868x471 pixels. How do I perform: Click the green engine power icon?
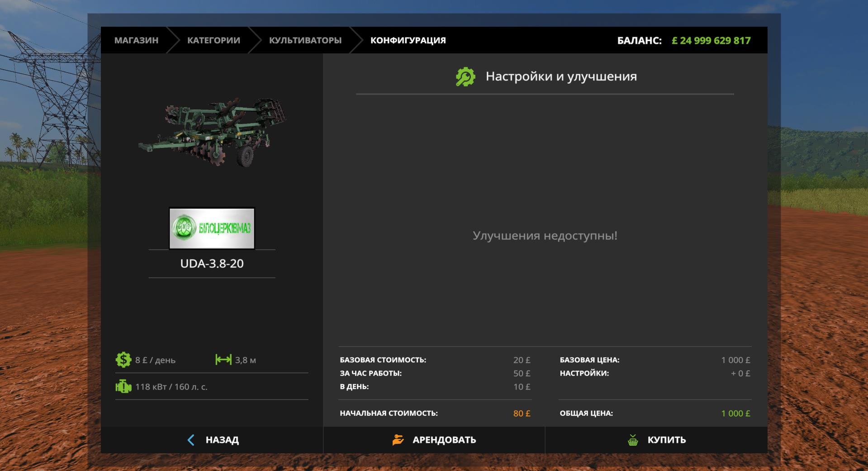(x=123, y=386)
